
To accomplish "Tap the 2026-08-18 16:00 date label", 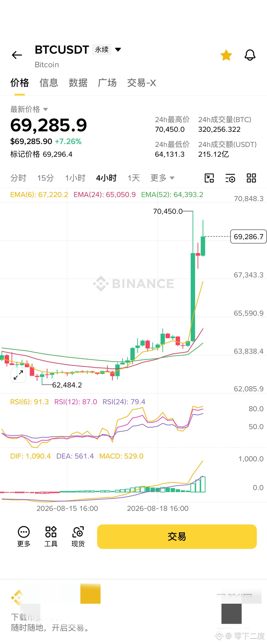I will click(x=158, y=509).
